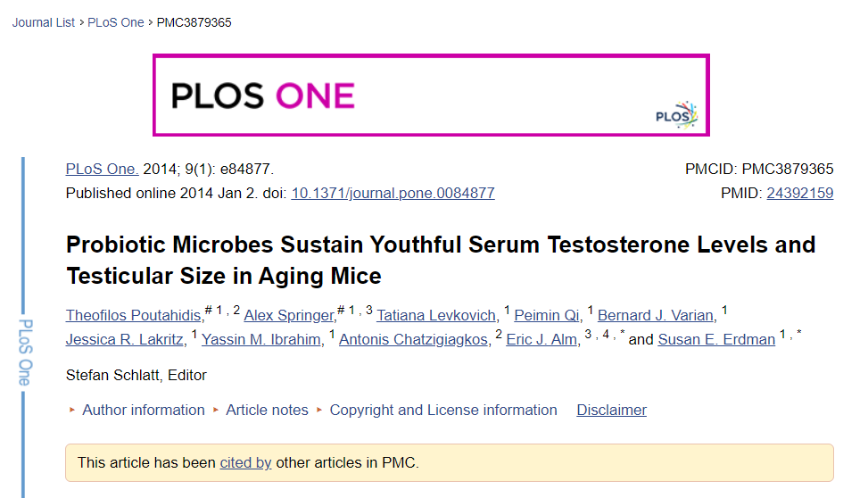Click author Bernard J. Varian
This screenshot has width=868, height=498.
(x=656, y=315)
